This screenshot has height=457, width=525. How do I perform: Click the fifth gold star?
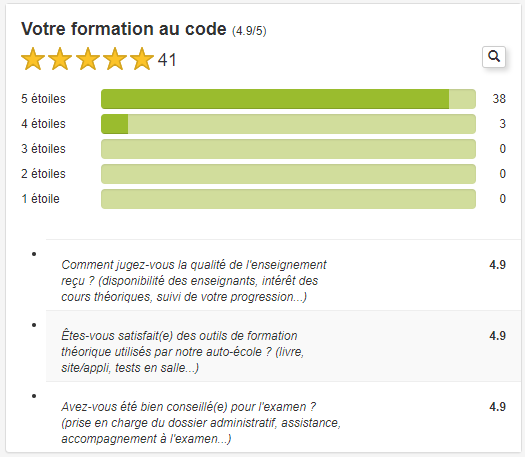click(x=142, y=59)
